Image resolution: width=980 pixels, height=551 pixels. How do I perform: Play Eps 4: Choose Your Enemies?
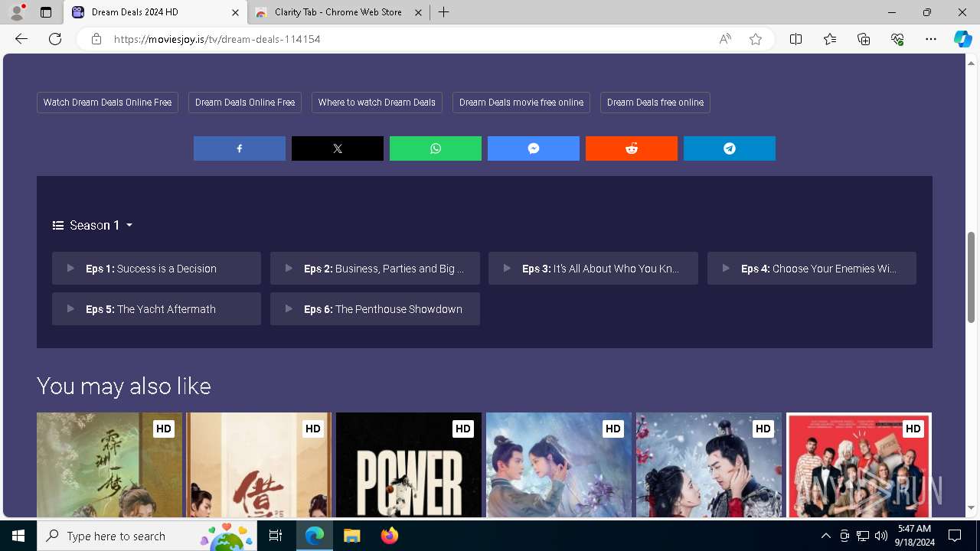(812, 269)
